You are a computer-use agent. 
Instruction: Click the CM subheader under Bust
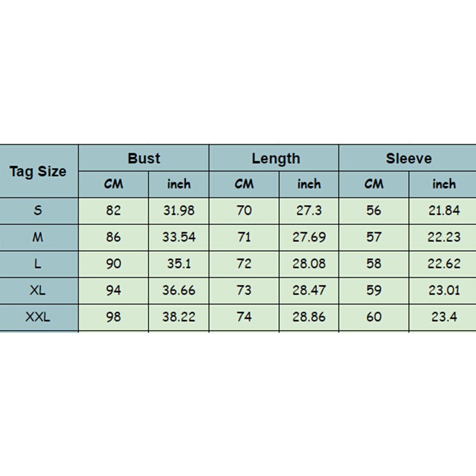(x=114, y=184)
